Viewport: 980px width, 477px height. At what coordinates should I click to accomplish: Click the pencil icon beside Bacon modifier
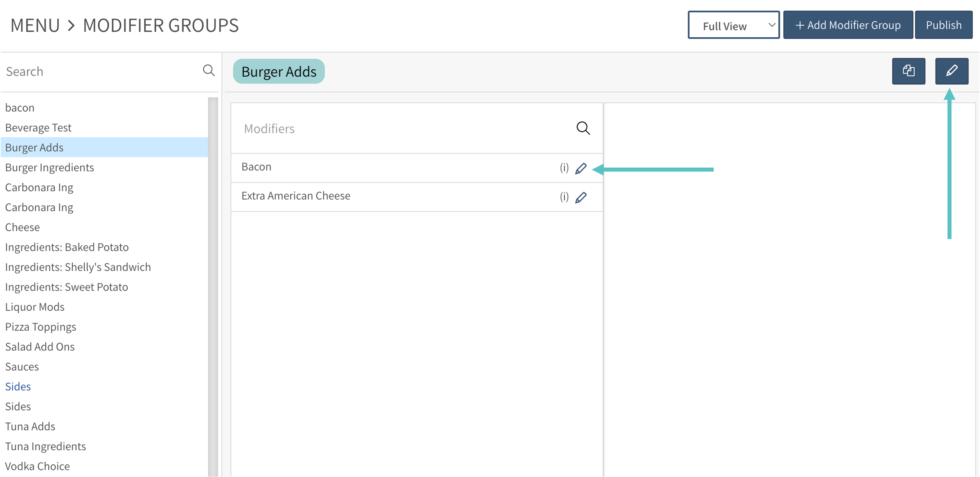pos(581,168)
